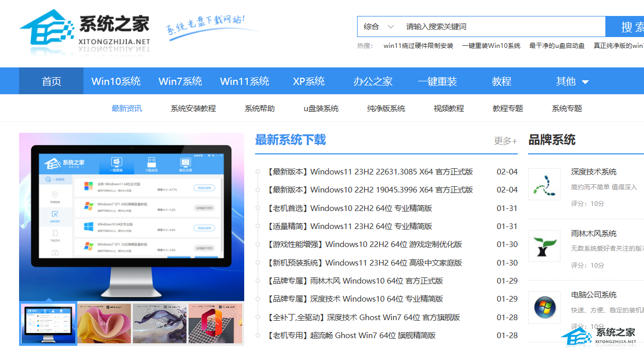
Task: Click hot search 最干净的u盘启动盘
Action: click(x=557, y=46)
